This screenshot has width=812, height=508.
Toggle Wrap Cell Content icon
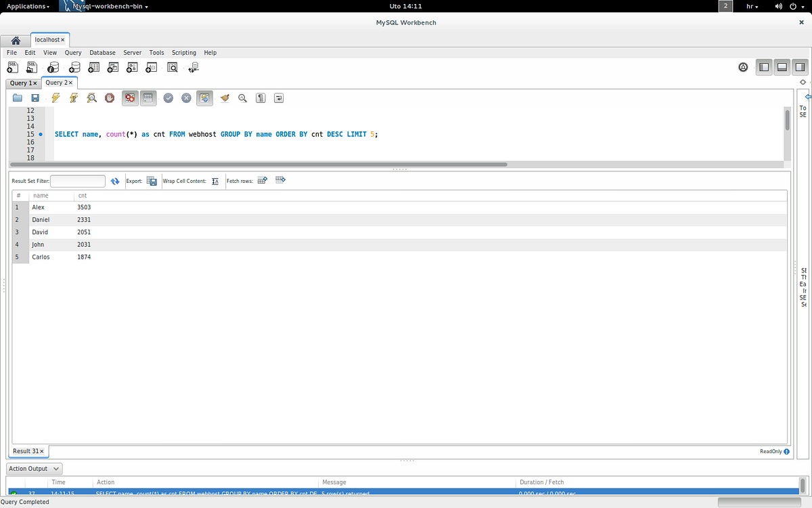coord(215,182)
